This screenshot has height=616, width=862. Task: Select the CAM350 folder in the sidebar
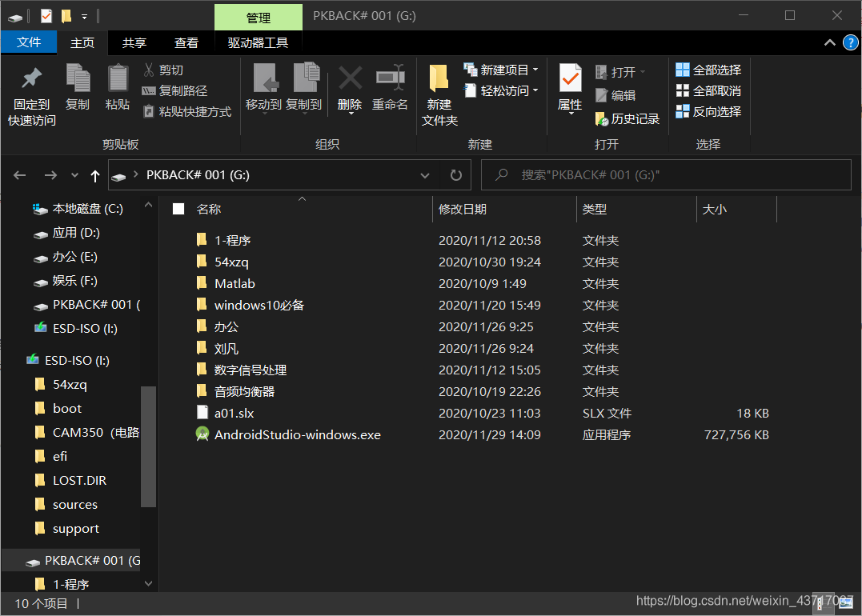coord(87,433)
